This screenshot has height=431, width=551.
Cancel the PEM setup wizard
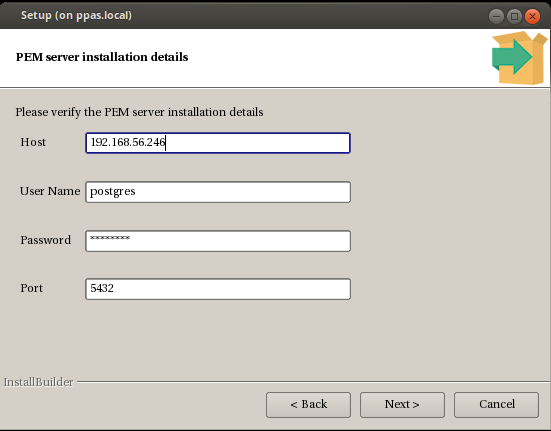coord(497,405)
